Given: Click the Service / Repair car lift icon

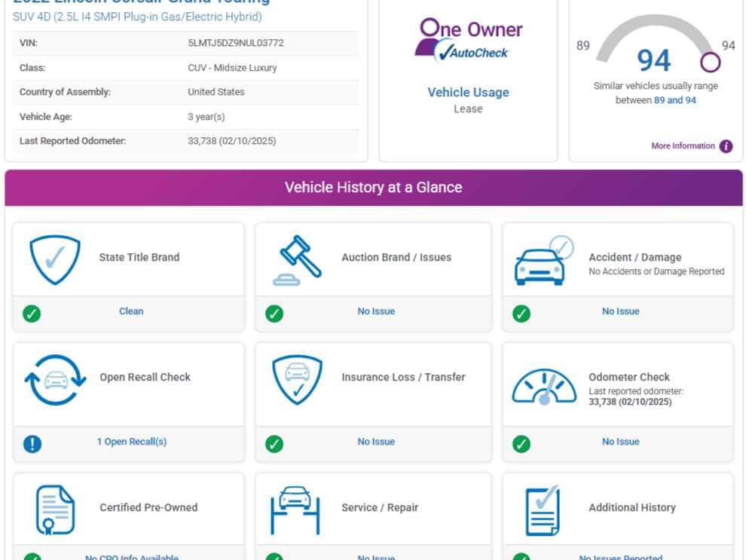Looking at the screenshot, I should point(295,510).
